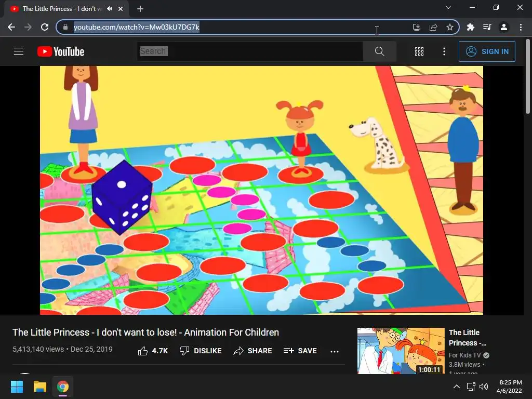
Task: Open the clock showing 8:25 PM
Action: pyautogui.click(x=510, y=387)
